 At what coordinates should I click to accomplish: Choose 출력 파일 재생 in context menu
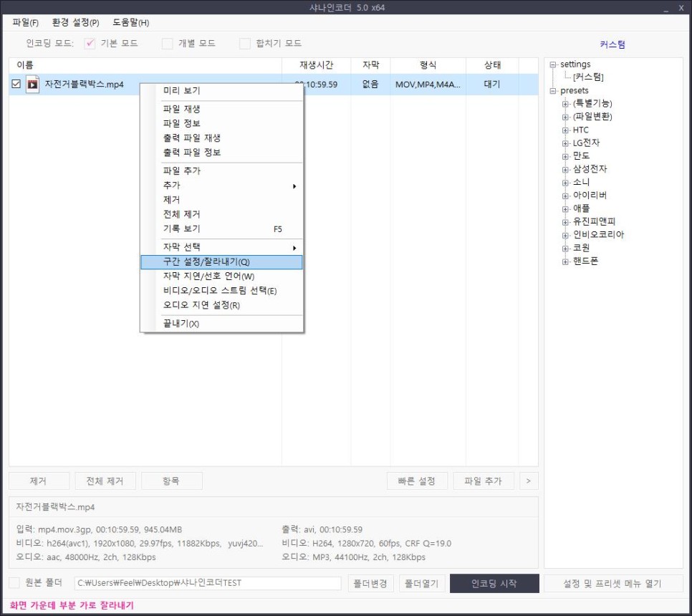(x=222, y=138)
